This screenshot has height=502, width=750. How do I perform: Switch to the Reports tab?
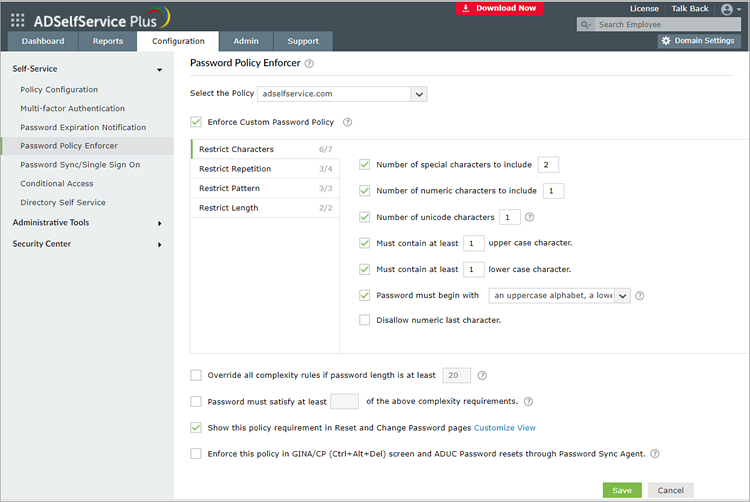[108, 41]
